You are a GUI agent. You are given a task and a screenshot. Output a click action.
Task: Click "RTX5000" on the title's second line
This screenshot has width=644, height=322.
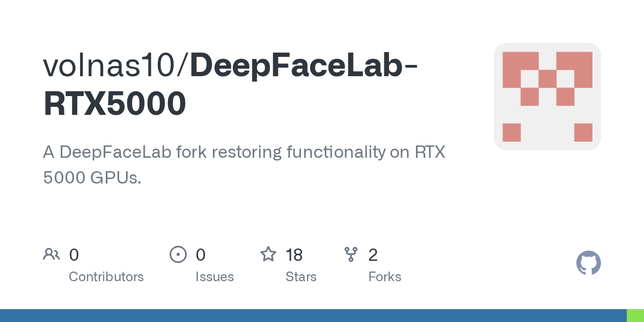(x=115, y=104)
